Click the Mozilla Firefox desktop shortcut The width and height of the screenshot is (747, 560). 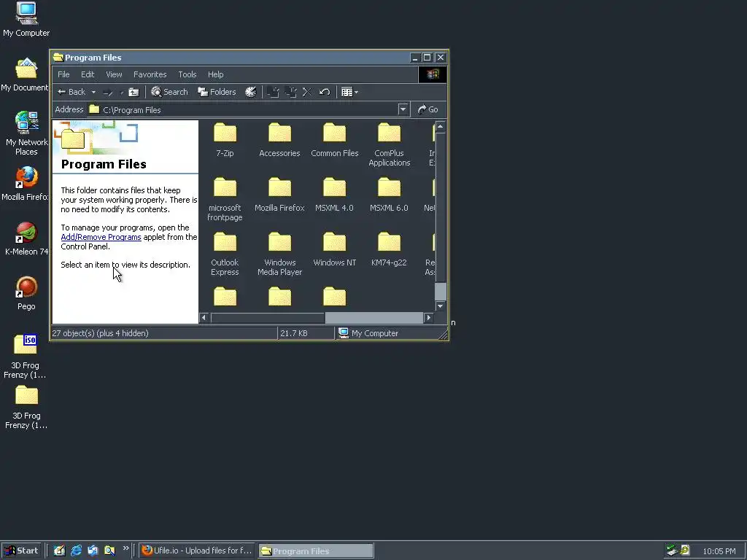pos(26,184)
